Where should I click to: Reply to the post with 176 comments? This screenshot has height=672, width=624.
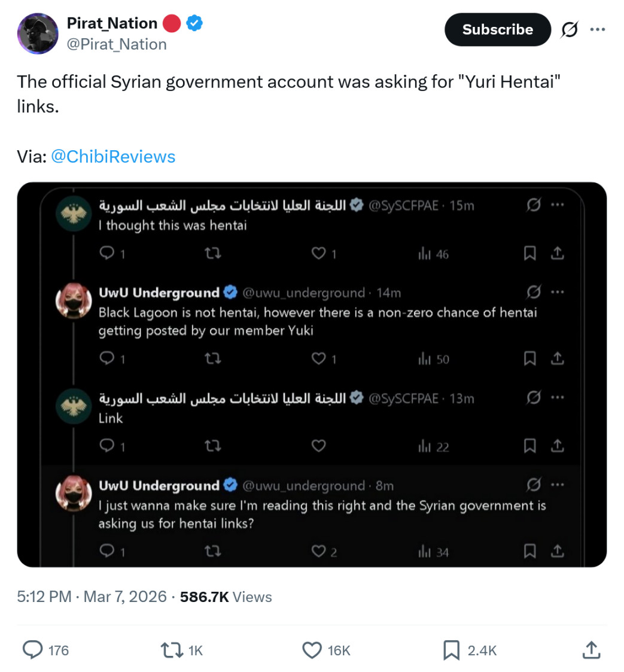(45, 650)
